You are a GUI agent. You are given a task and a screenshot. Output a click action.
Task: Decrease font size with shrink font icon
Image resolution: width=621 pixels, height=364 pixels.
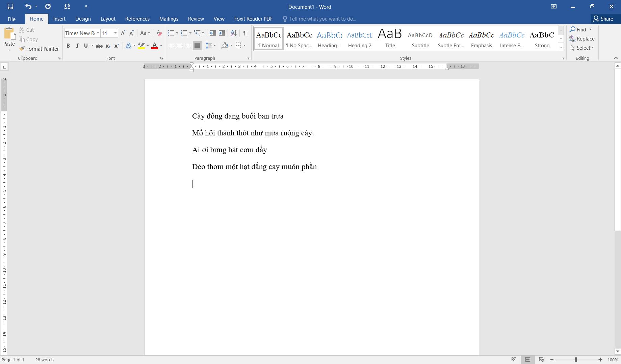[x=132, y=33]
